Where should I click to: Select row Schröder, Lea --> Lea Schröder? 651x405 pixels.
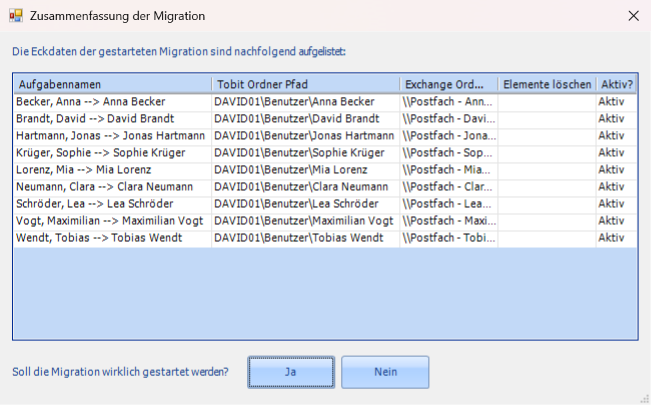coord(325,204)
